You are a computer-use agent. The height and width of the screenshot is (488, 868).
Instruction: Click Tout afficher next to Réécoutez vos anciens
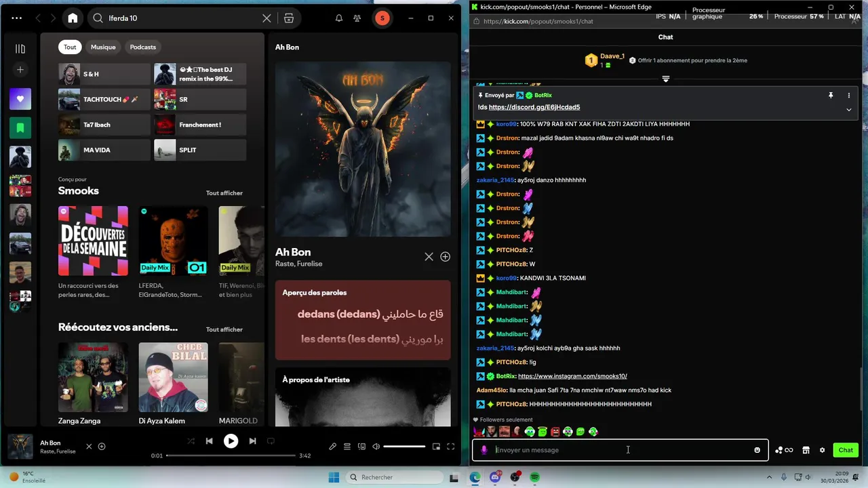click(x=224, y=329)
